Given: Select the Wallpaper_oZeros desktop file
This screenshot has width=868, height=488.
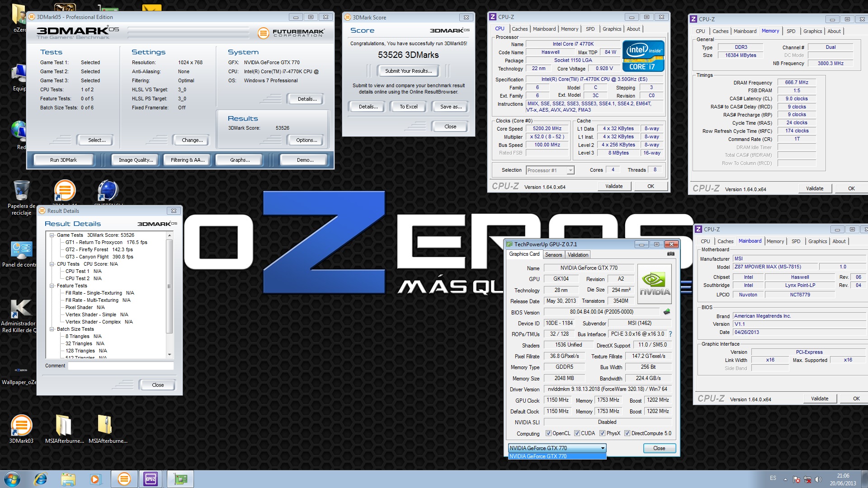Looking at the screenshot, I should pyautogui.click(x=20, y=375).
